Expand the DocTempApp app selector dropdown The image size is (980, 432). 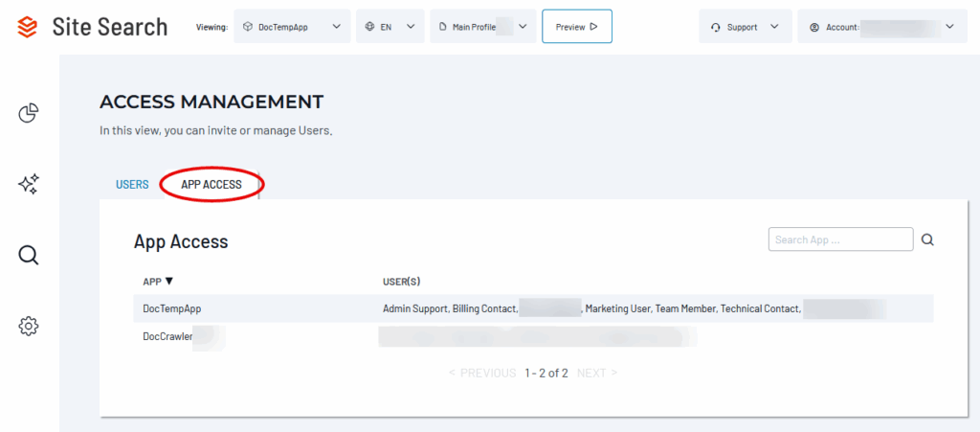[292, 27]
